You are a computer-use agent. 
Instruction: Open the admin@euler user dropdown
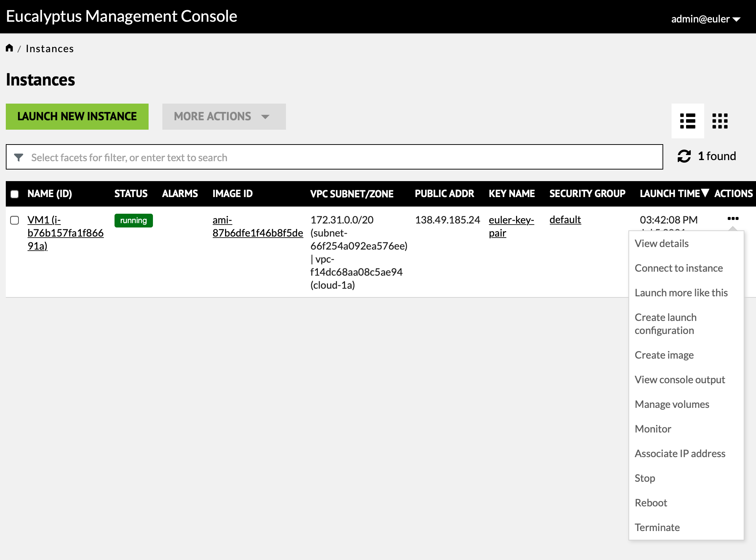coord(706,19)
